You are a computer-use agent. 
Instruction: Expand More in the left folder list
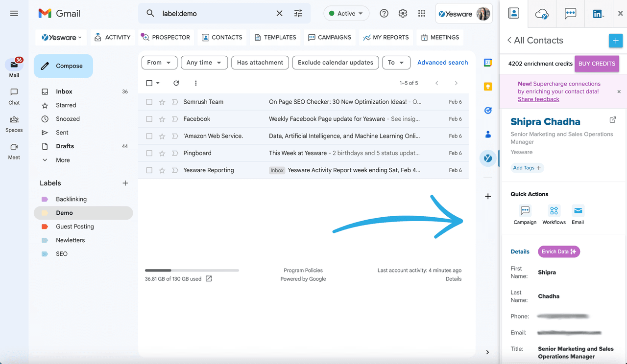pos(62,159)
